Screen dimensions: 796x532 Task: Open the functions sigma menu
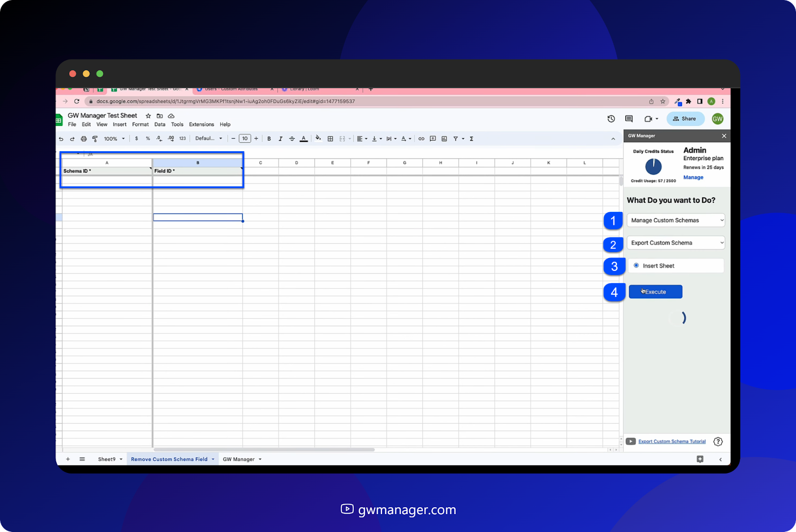[472, 139]
